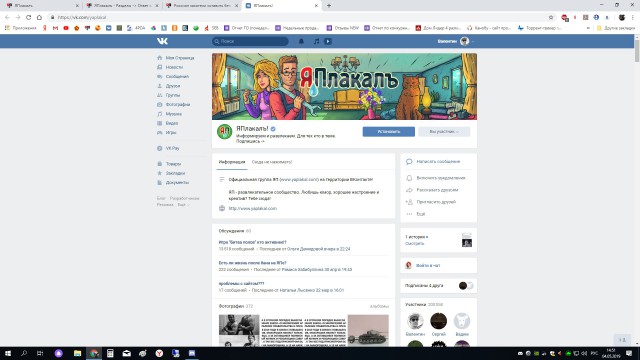Open the YouTube bookmark icon
This screenshot has width=640, height=360.
tap(66, 28)
